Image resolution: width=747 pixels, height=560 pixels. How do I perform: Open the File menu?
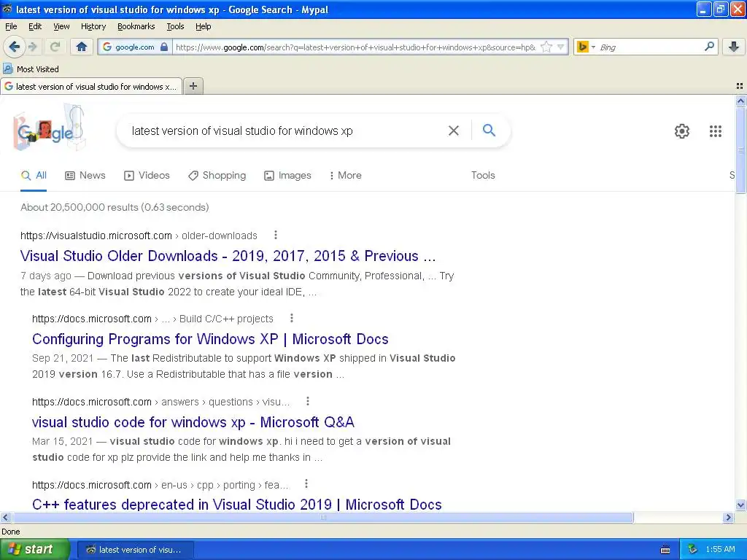point(11,26)
